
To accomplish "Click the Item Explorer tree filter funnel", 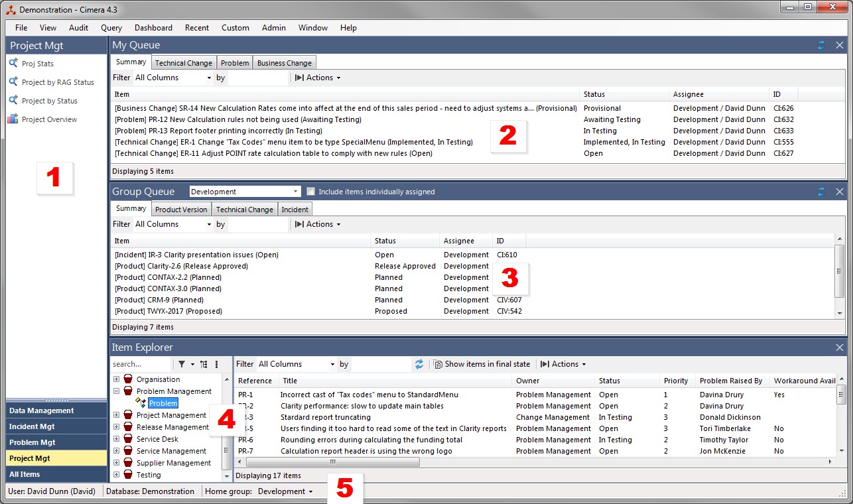I will pos(182,364).
